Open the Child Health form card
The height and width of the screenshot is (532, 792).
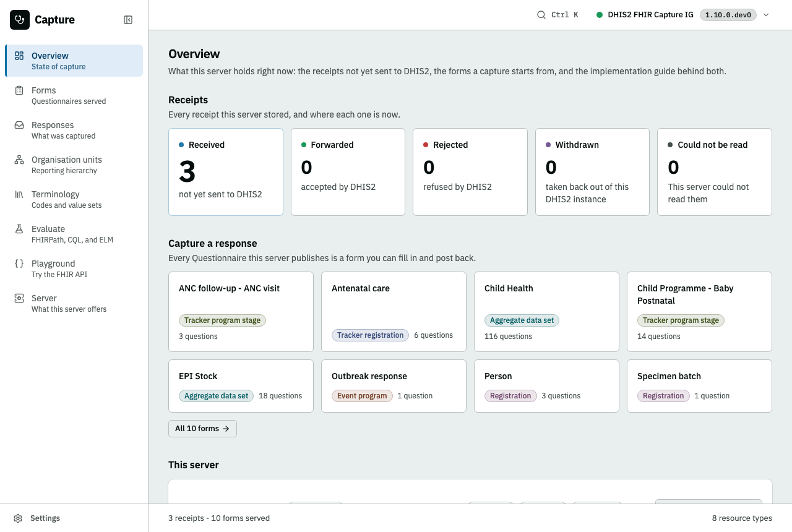point(546,312)
